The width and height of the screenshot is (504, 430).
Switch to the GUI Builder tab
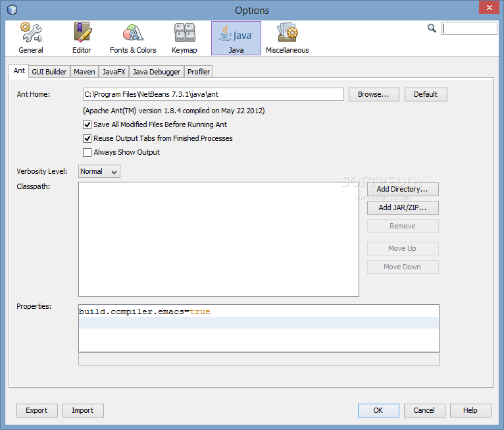pos(49,72)
